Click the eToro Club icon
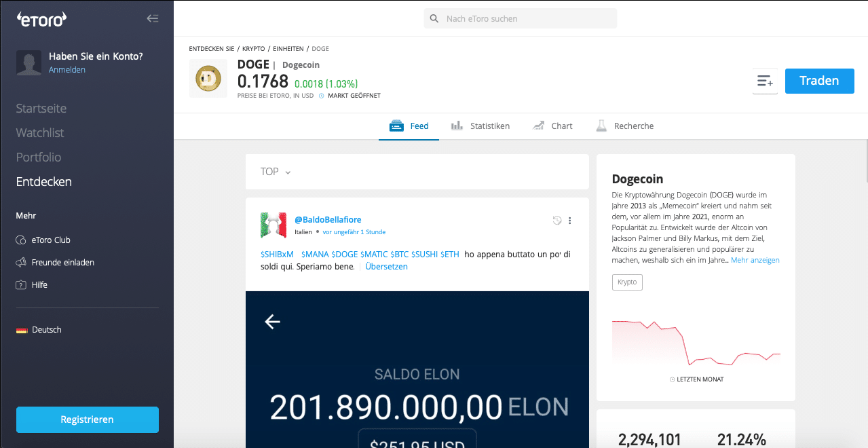 tap(20, 240)
